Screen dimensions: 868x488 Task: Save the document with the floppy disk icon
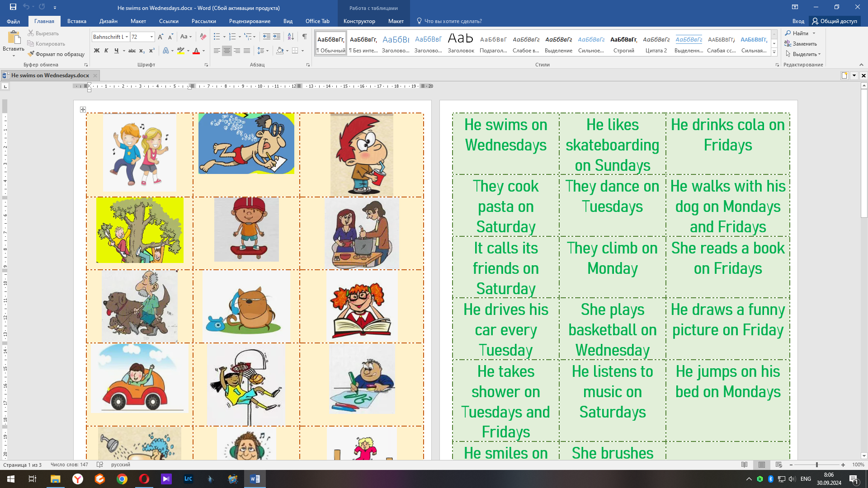coord(13,7)
